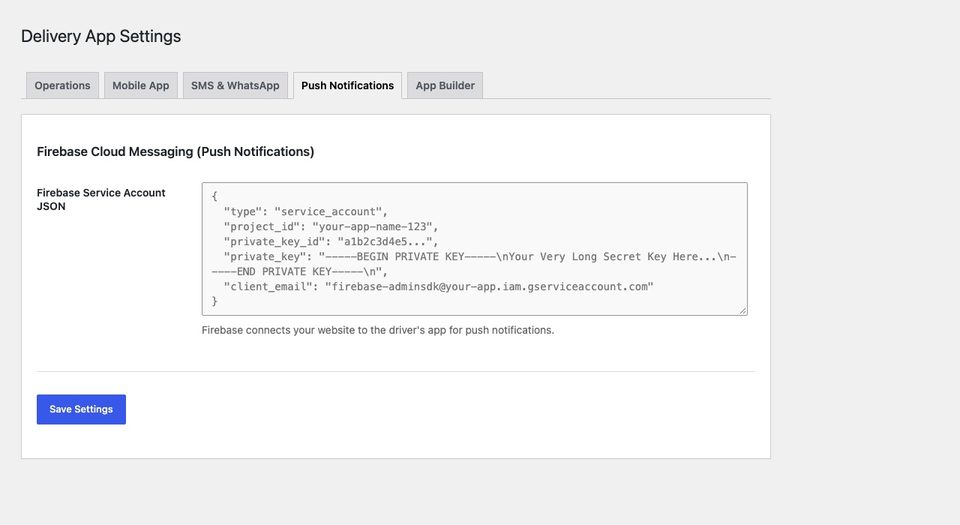Focus the Firebase Service Account JSON textarea

click(474, 249)
